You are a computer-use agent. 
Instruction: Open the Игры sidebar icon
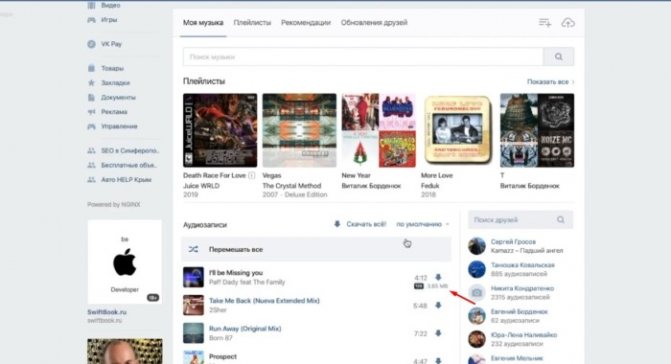(91, 20)
